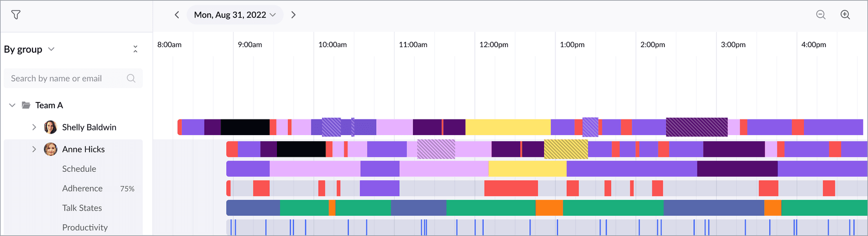Screen dimensions: 868x236
Task: Collapse the Team A group chevron
Action: (12, 105)
